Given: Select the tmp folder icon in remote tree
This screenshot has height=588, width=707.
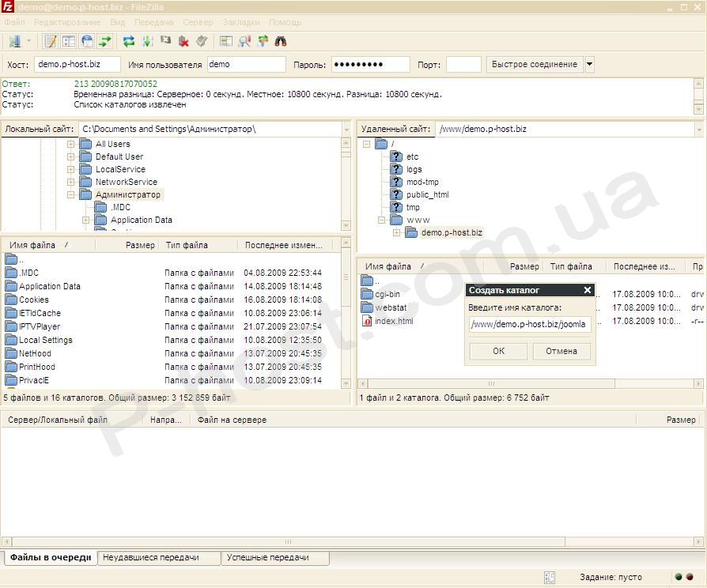Looking at the screenshot, I should tap(396, 207).
